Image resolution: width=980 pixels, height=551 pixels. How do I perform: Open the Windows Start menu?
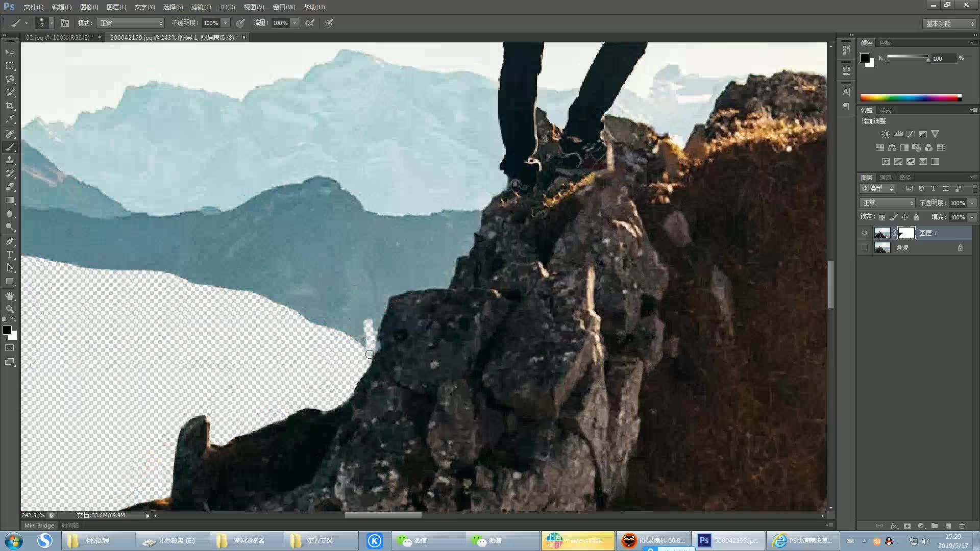[14, 540]
